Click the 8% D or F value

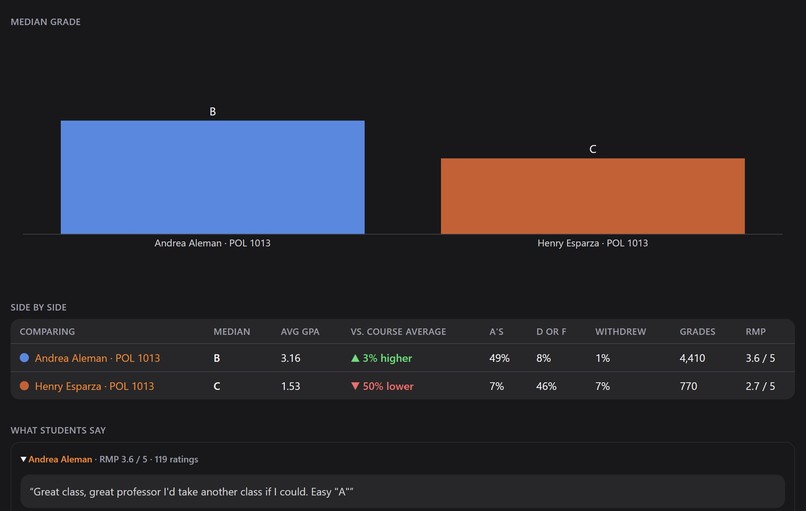(543, 358)
